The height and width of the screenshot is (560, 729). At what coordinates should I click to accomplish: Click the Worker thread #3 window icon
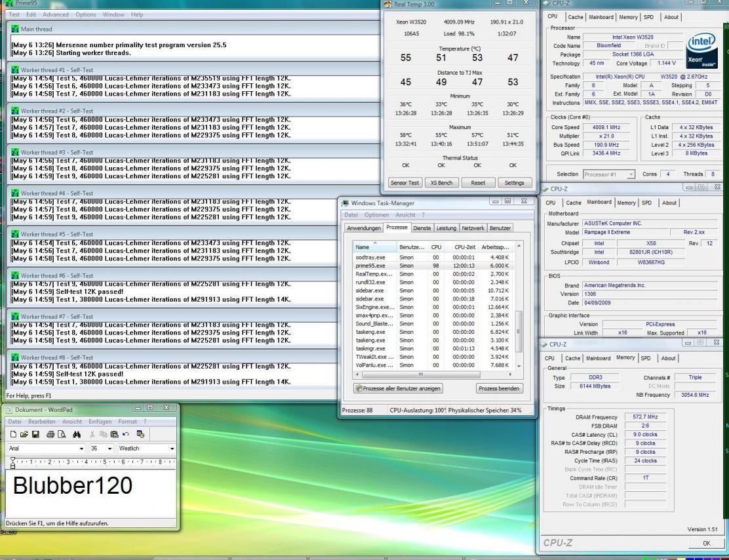pos(15,152)
